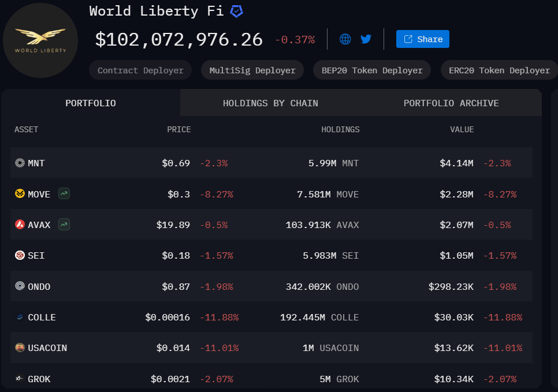
Task: Click the 5M GROK holdings cell
Action: pos(339,379)
